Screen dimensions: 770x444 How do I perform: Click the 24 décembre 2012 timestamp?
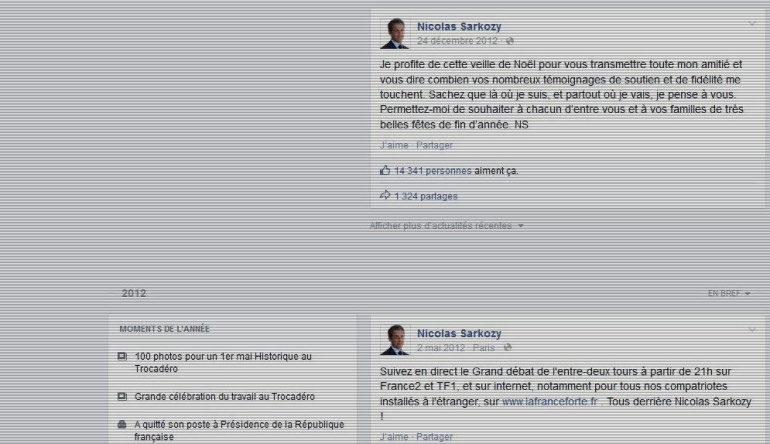point(457,41)
